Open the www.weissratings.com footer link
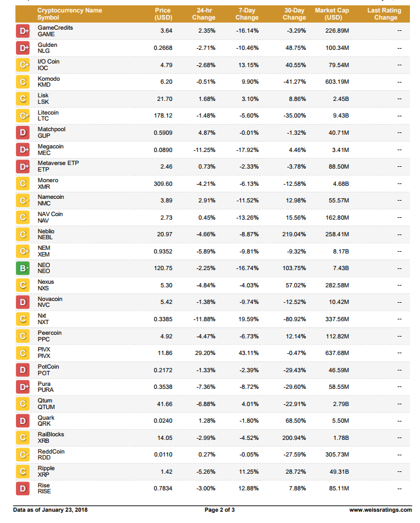This screenshot has height=523, width=420. [x=380, y=510]
